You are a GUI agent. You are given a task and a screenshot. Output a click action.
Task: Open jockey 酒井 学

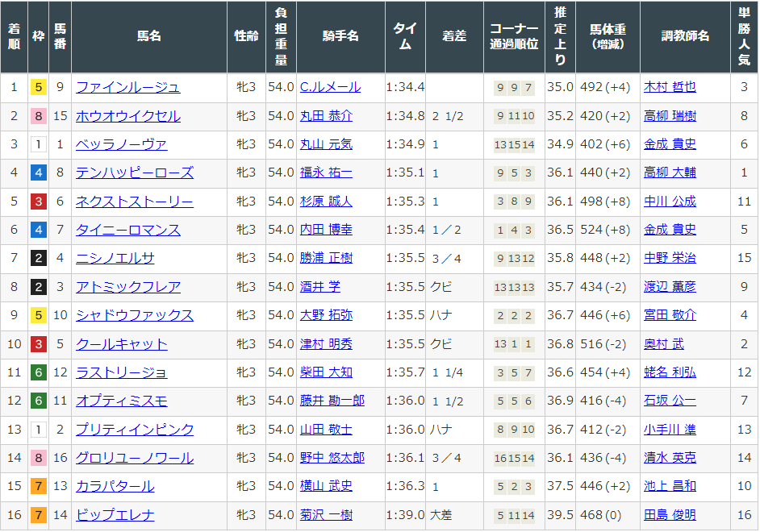point(320,287)
